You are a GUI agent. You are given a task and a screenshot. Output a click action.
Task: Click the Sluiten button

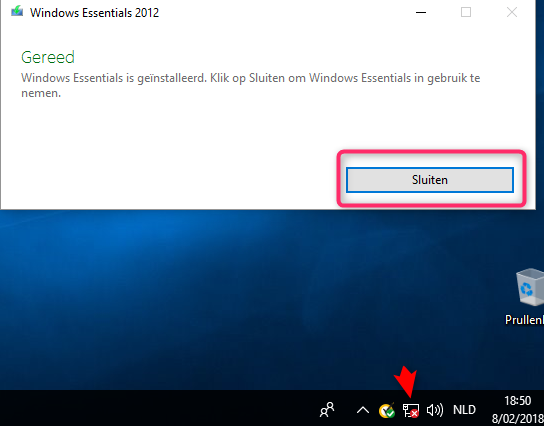[430, 180]
